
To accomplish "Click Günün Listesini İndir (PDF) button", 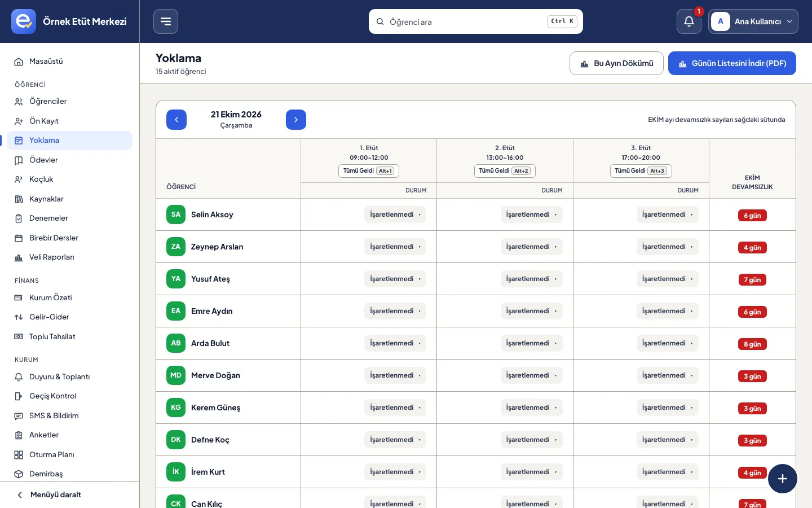I will pos(732,63).
